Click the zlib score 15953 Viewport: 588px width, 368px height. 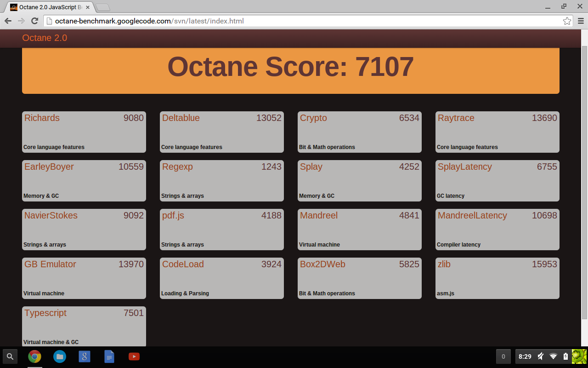click(544, 264)
